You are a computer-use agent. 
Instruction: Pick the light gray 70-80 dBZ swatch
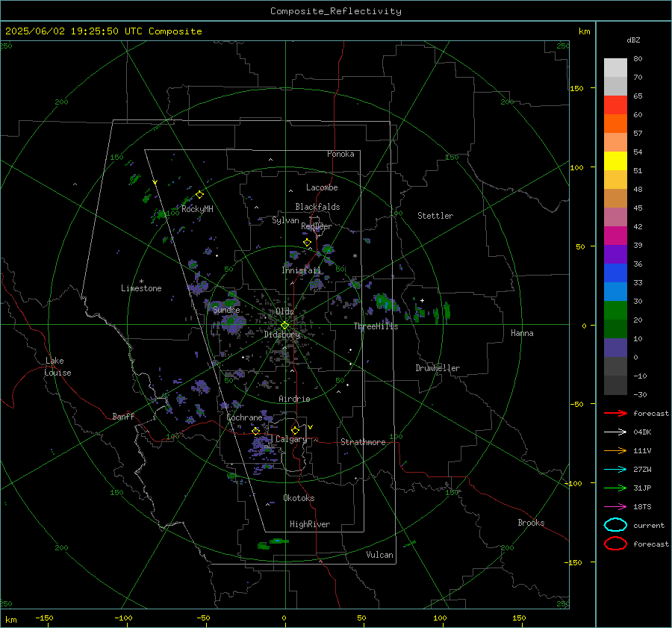[615, 68]
